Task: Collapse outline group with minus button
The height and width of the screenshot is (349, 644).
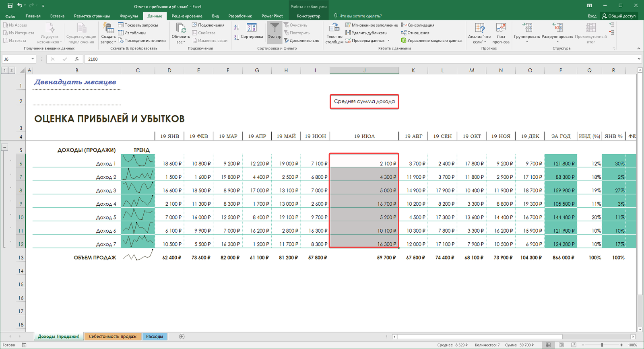Action: pos(5,147)
